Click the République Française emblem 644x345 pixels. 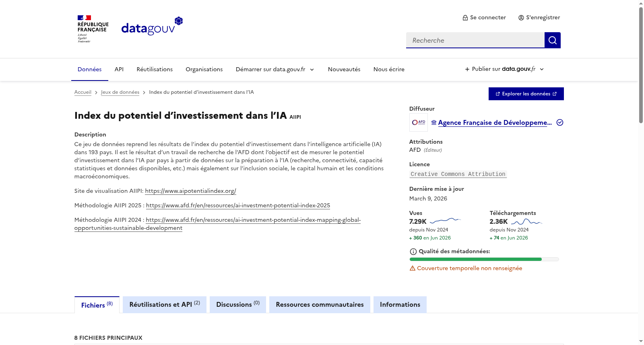pos(93,29)
